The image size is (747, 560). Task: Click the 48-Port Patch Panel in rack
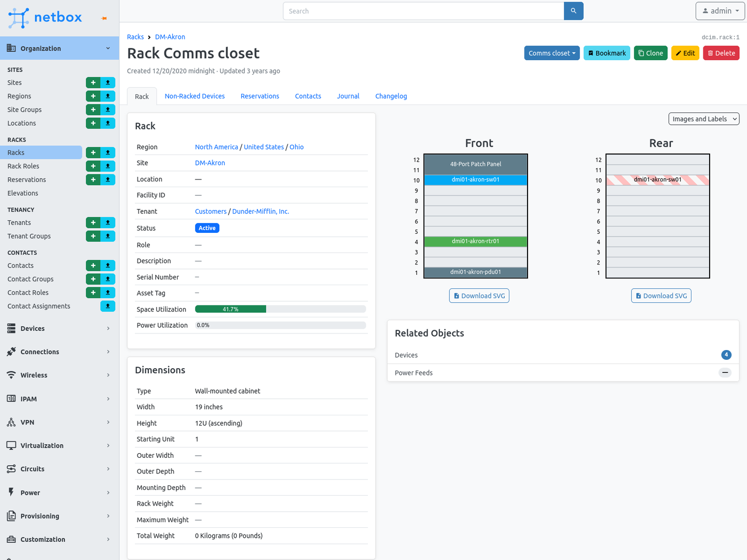point(476,164)
